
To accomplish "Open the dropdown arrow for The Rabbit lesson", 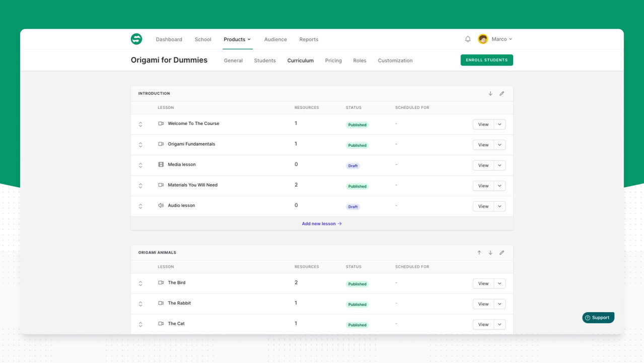I will [x=499, y=304].
